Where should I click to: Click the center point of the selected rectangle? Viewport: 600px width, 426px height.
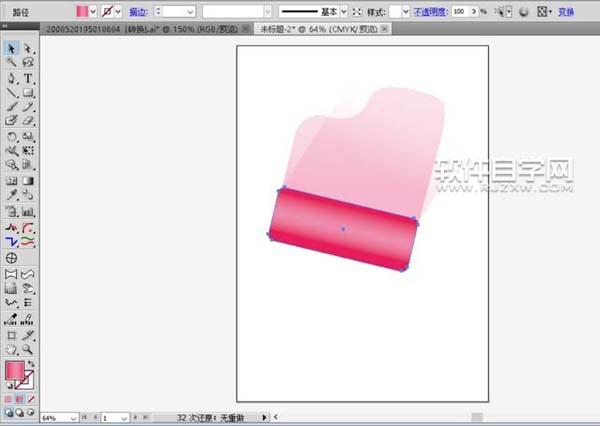(342, 229)
